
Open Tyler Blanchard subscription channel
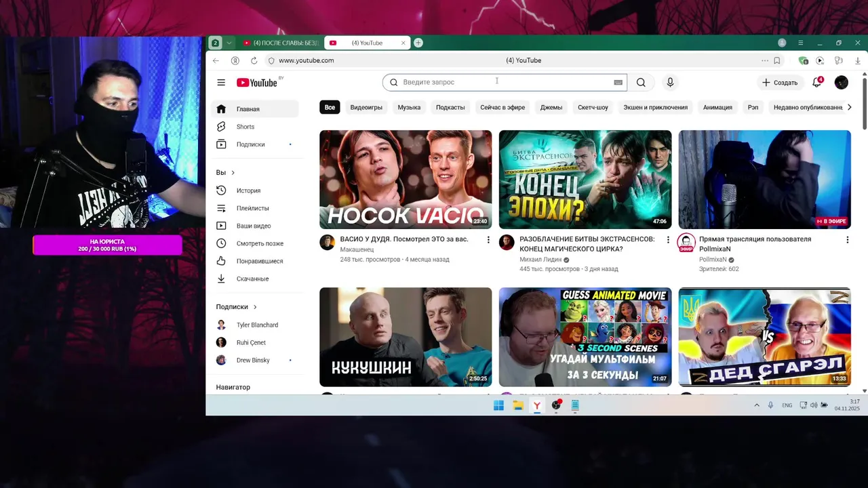click(x=255, y=325)
